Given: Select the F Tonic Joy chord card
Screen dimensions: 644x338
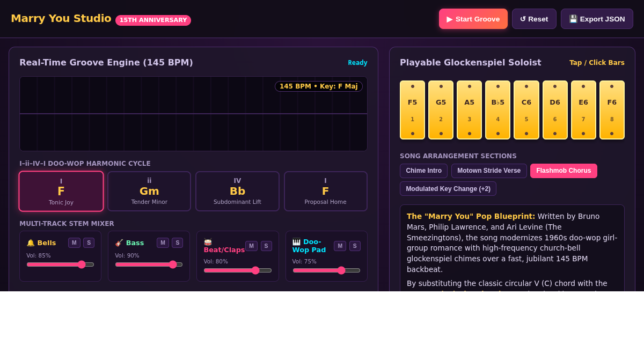Looking at the screenshot, I should 61,192.
